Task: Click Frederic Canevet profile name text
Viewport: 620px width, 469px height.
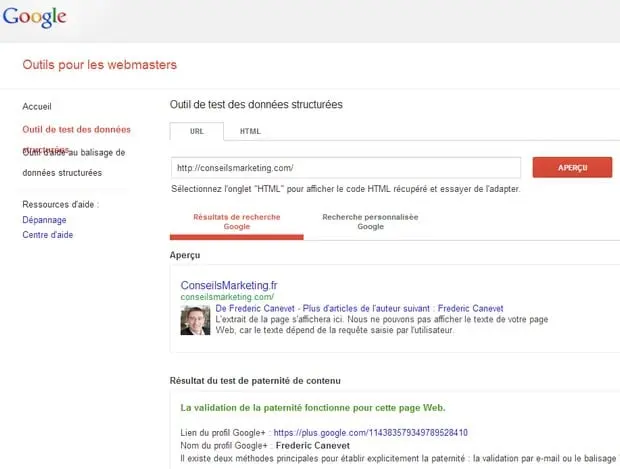Action: (x=313, y=446)
